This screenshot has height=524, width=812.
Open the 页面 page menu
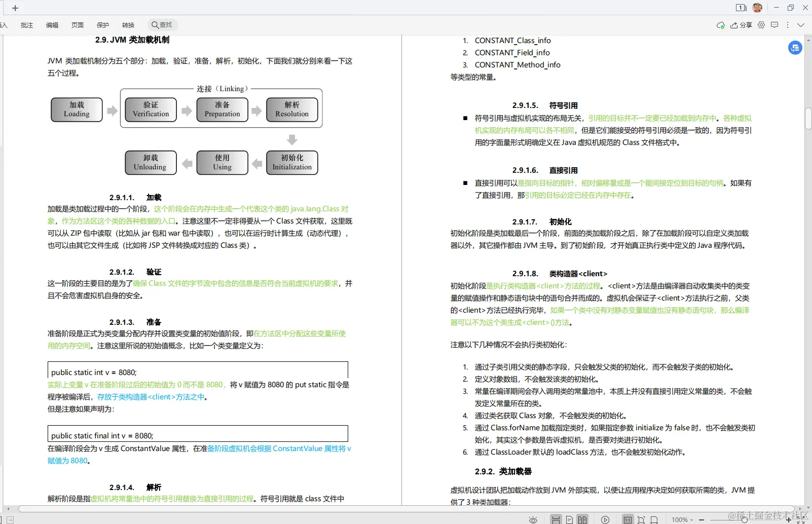pyautogui.click(x=77, y=25)
